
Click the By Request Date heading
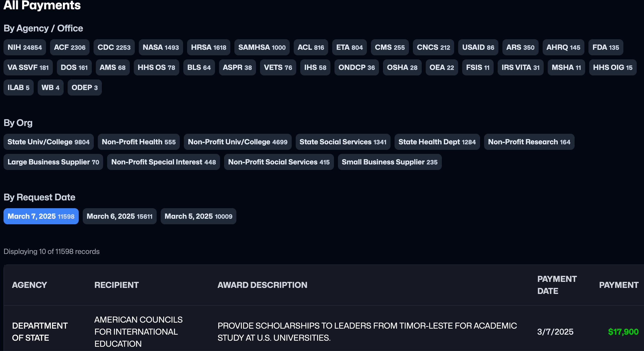(x=39, y=197)
